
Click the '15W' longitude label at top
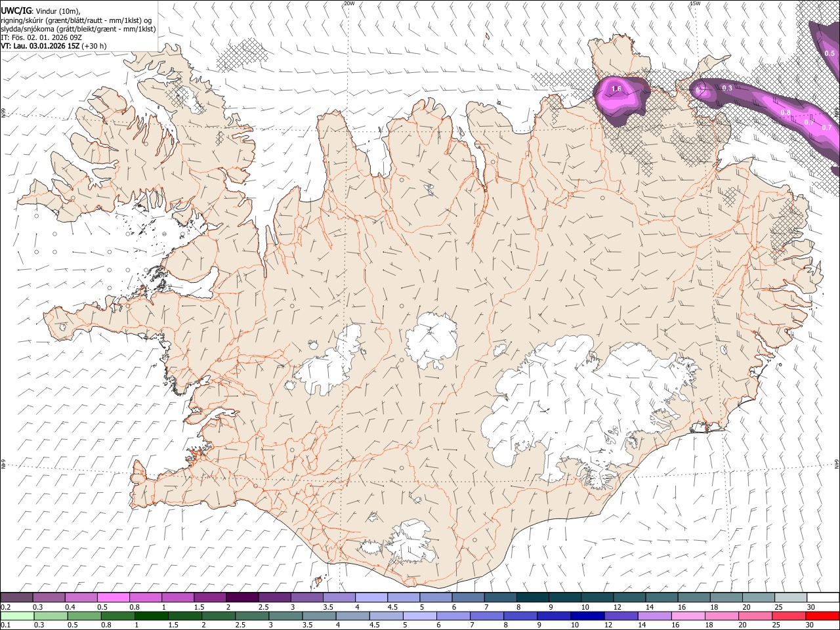pyautogui.click(x=695, y=3)
